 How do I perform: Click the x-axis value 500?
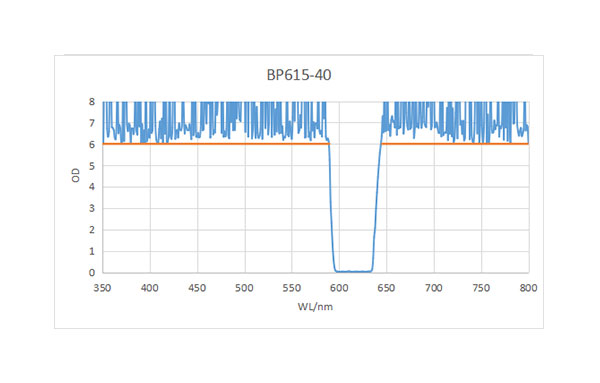pyautogui.click(x=244, y=288)
